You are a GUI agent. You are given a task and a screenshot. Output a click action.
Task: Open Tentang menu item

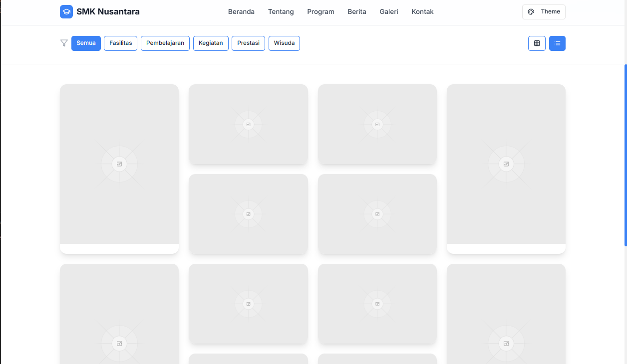pyautogui.click(x=281, y=12)
